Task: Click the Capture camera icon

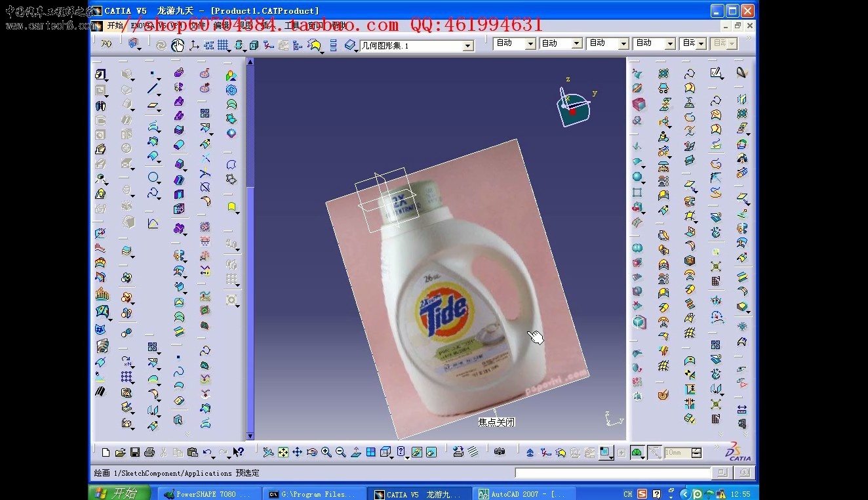Action: point(500,451)
